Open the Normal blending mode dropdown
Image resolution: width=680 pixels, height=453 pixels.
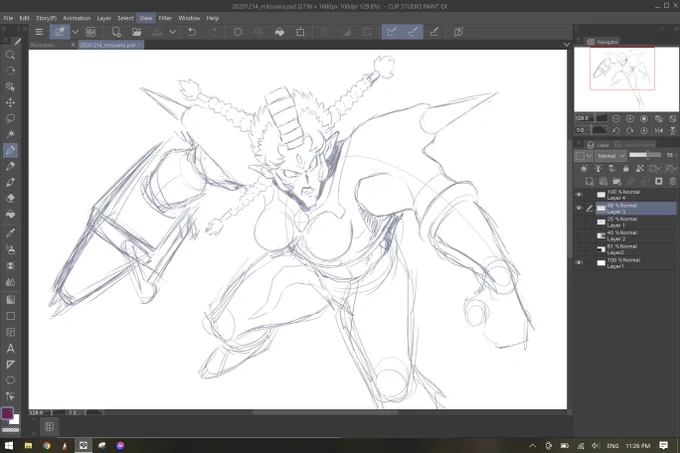click(611, 156)
